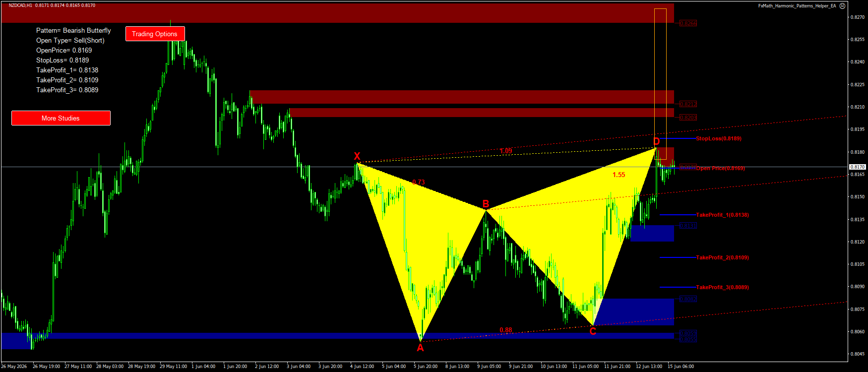Select the 0.8055 support zone price tag
The height and width of the screenshot is (372, 868).
(688, 339)
